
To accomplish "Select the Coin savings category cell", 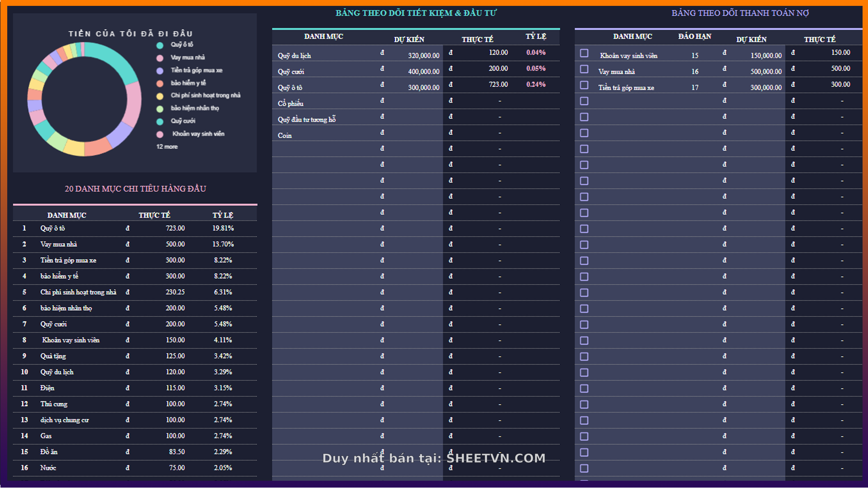I will pyautogui.click(x=285, y=136).
